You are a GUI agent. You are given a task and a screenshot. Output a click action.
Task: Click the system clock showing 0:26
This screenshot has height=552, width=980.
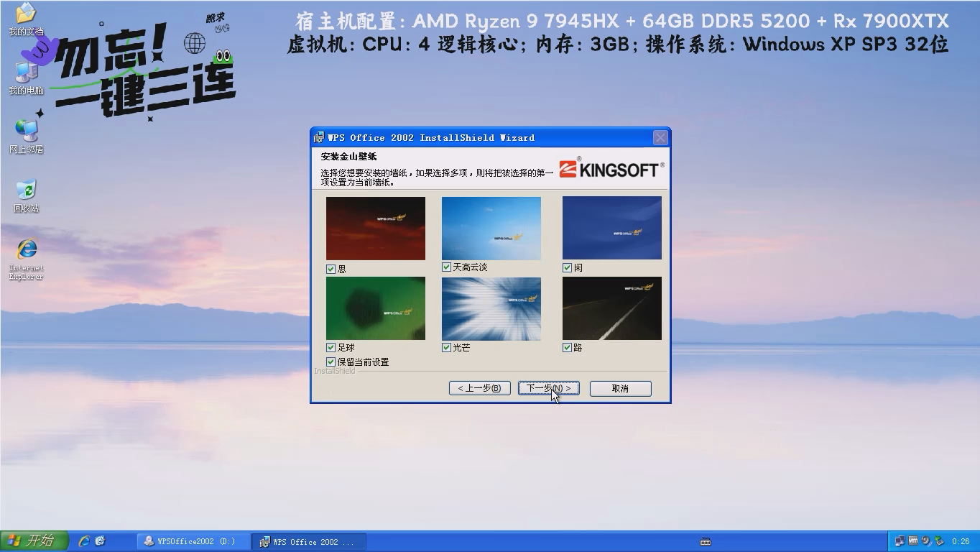[x=961, y=541]
